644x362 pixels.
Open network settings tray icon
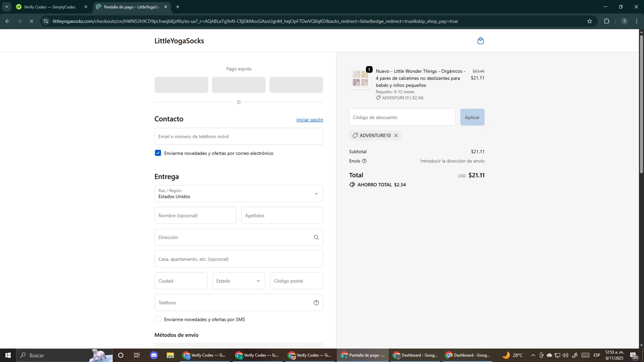(x=557, y=355)
